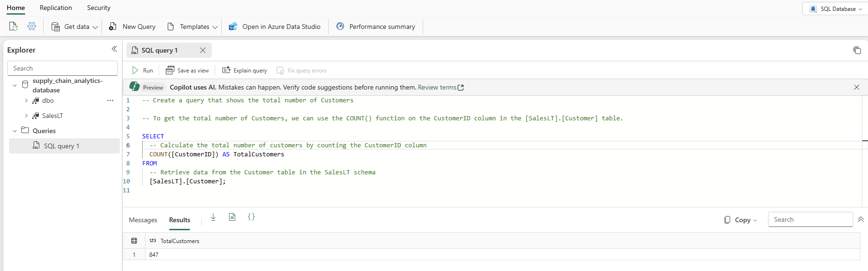The height and width of the screenshot is (271, 868).
Task: Open Explain query
Action: tap(244, 71)
